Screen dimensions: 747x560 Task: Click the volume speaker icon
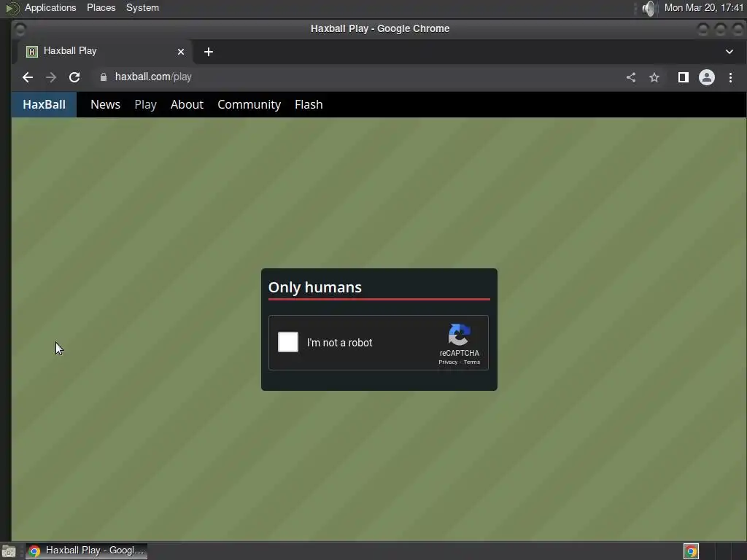tap(648, 8)
